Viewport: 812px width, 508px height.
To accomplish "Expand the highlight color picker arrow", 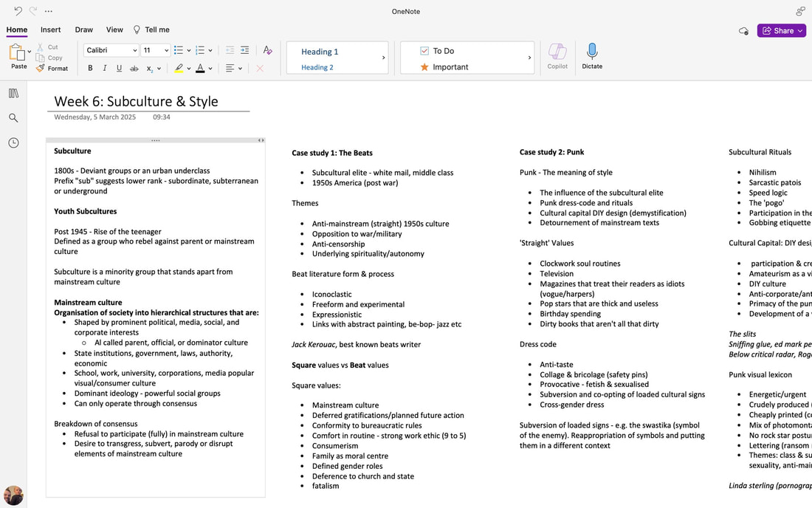I will click(189, 69).
